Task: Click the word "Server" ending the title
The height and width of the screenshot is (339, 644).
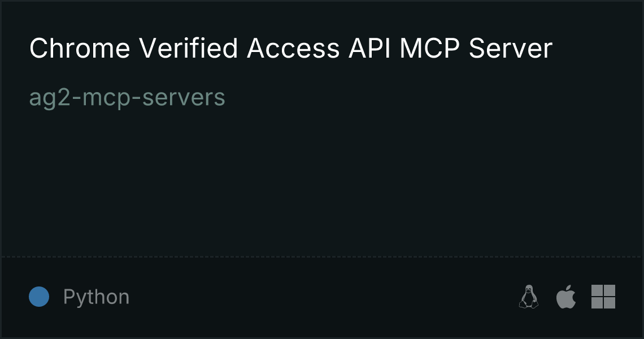Action: pyautogui.click(x=511, y=48)
